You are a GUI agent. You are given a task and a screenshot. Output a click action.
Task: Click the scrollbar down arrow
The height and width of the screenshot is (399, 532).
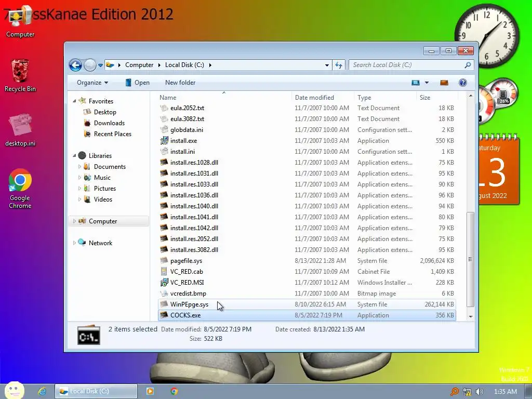470,316
